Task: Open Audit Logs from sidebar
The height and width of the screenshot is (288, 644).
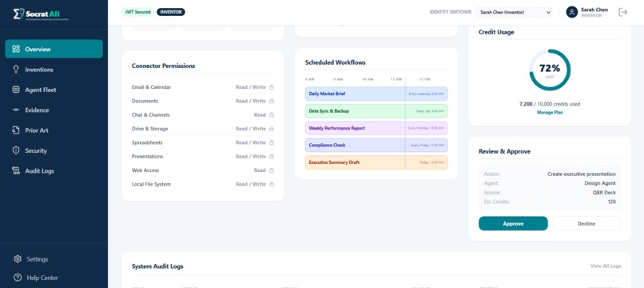Action: 54,170
